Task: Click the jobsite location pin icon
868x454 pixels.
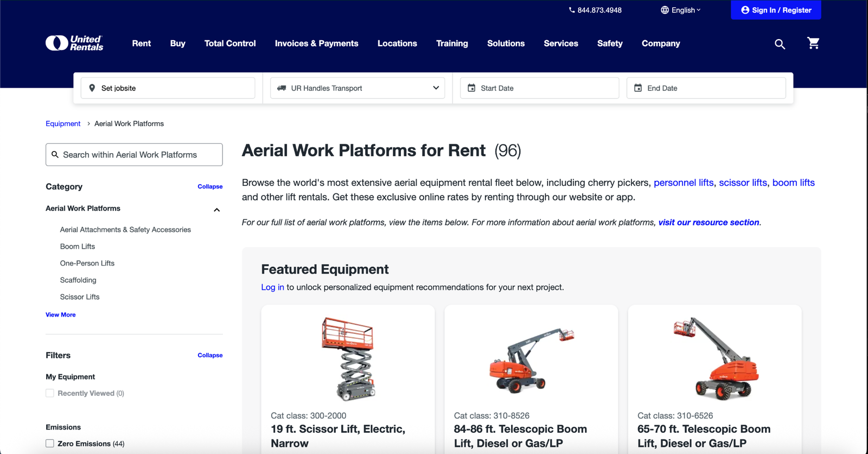Action: 92,88
